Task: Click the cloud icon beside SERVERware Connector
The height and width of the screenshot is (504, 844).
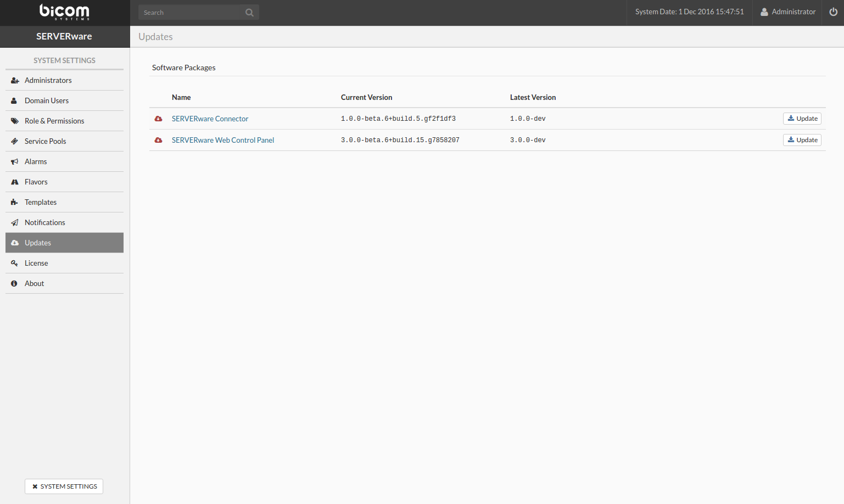Action: pyautogui.click(x=159, y=119)
